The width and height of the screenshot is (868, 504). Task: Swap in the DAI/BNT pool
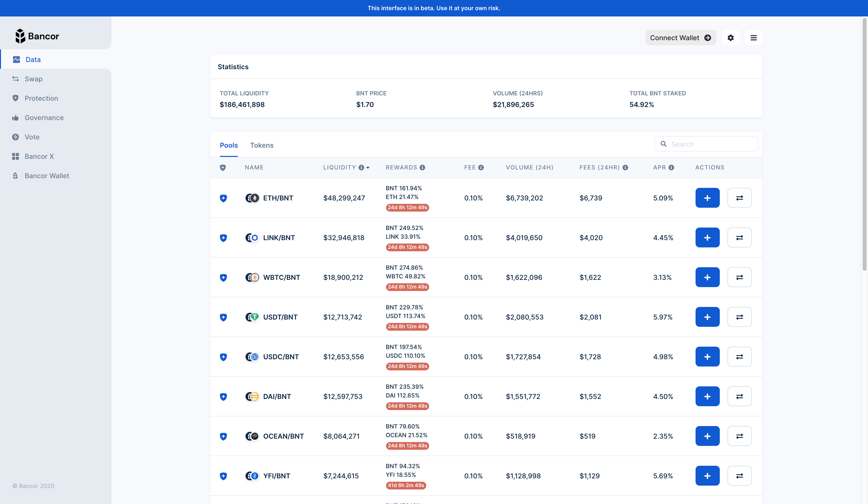tap(739, 396)
